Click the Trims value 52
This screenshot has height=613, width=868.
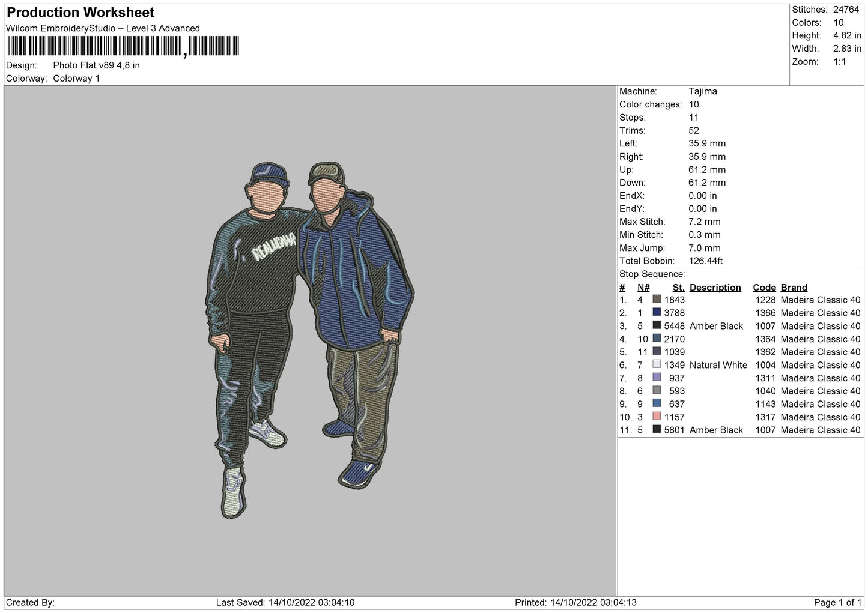tap(694, 131)
